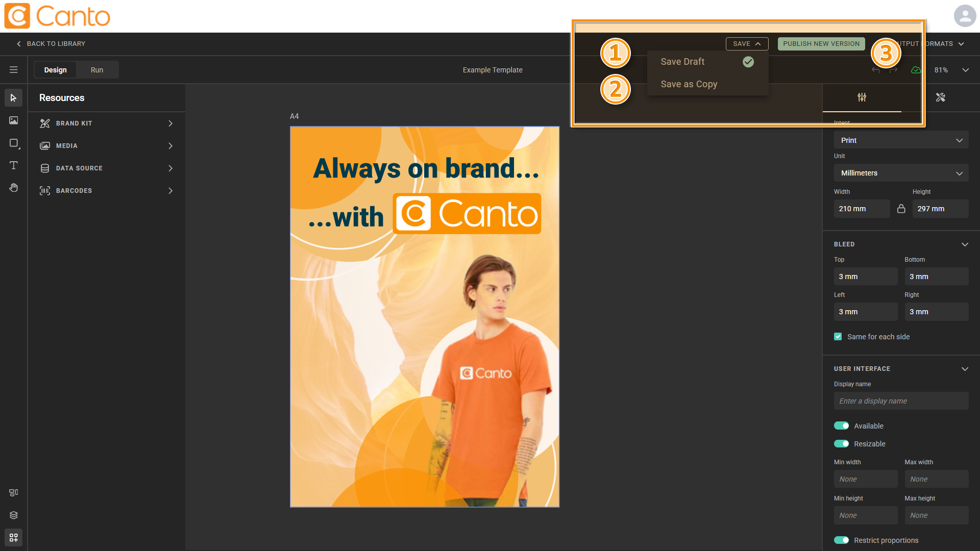Open the zoom percentage dropdown
Viewport: 980px width, 551px height.
click(x=965, y=70)
